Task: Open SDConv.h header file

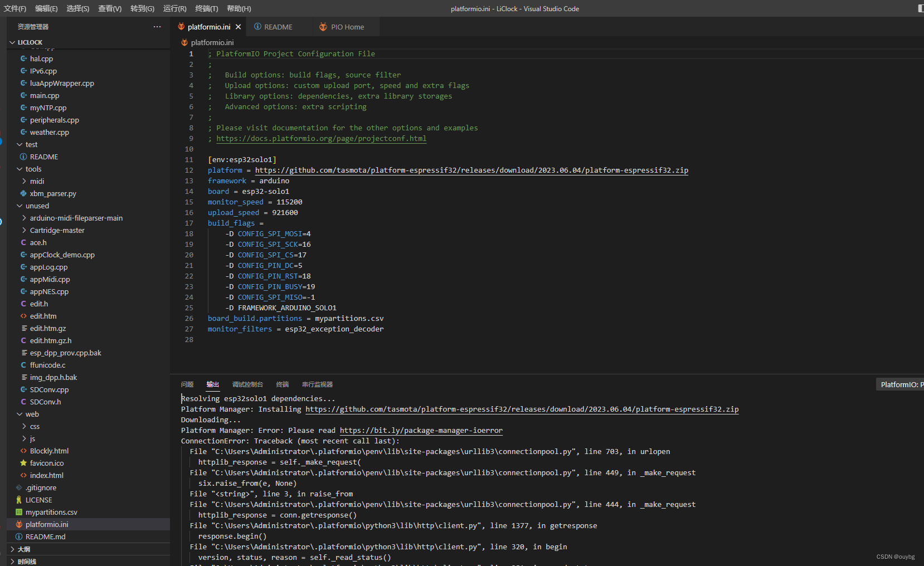Action: pyautogui.click(x=46, y=402)
